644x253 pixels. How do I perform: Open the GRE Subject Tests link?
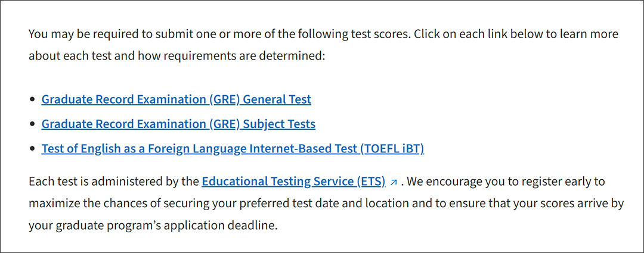pyautogui.click(x=178, y=124)
